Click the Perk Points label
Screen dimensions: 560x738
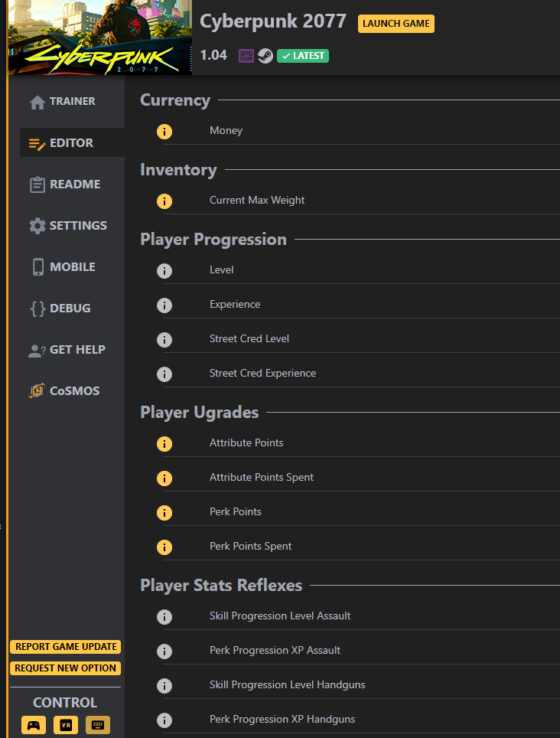pyautogui.click(x=236, y=512)
